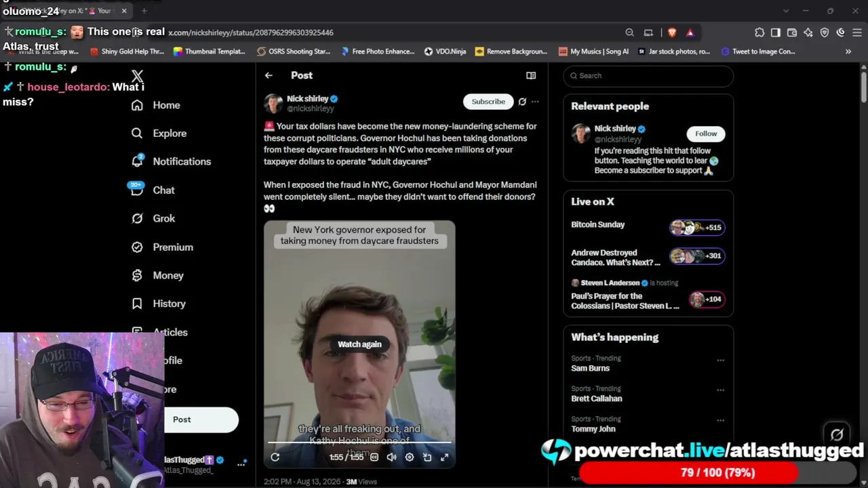Open more options for Tommy John trend

coord(720,421)
